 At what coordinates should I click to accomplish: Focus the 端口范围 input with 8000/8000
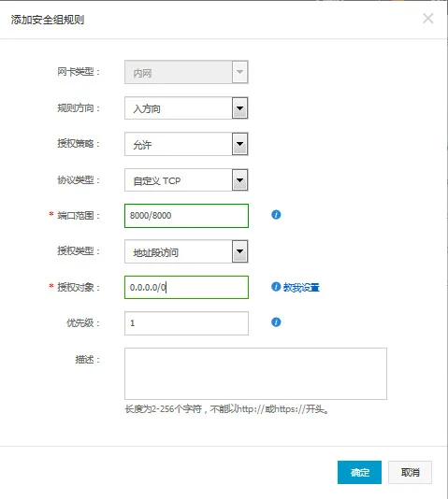(x=186, y=216)
